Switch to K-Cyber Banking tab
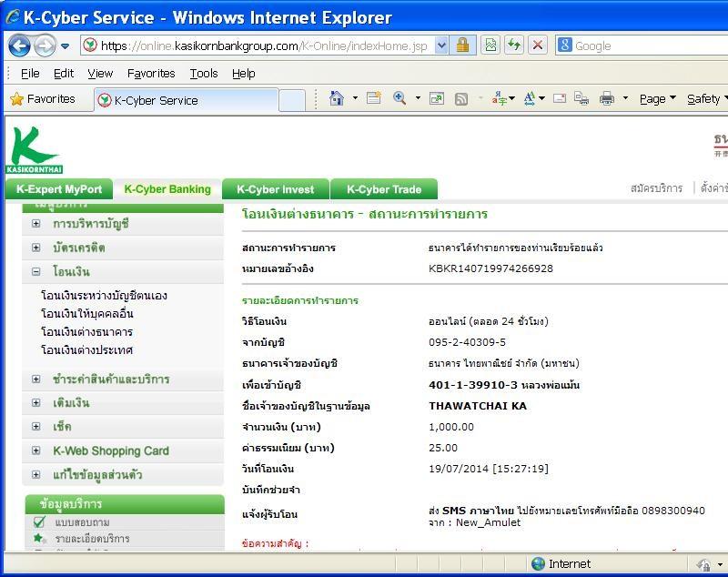Screen dimensions: 728x577 point(167,189)
